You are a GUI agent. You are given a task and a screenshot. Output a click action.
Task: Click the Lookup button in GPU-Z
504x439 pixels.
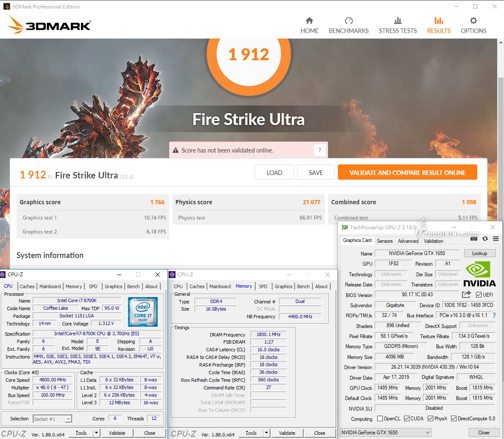point(479,253)
